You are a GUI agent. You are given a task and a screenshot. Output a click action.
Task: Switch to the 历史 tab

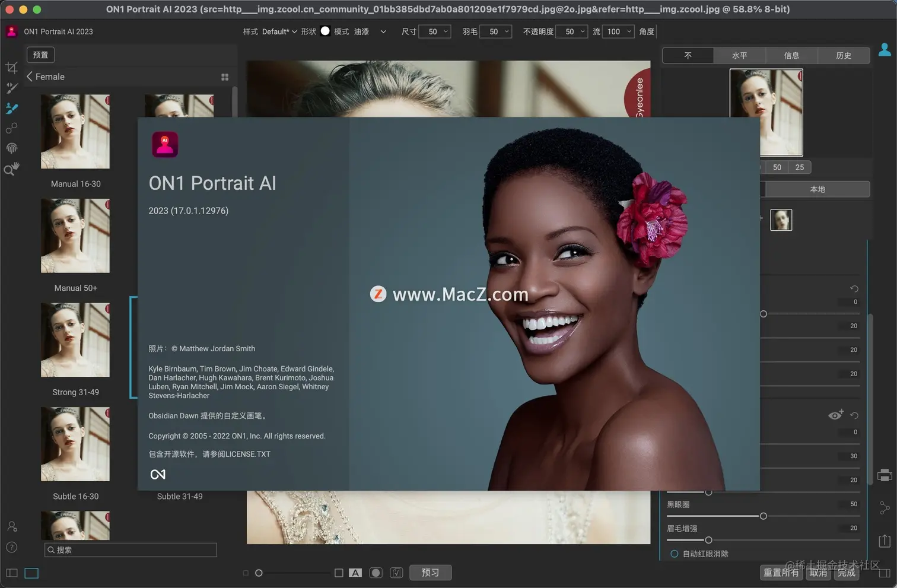tap(844, 55)
